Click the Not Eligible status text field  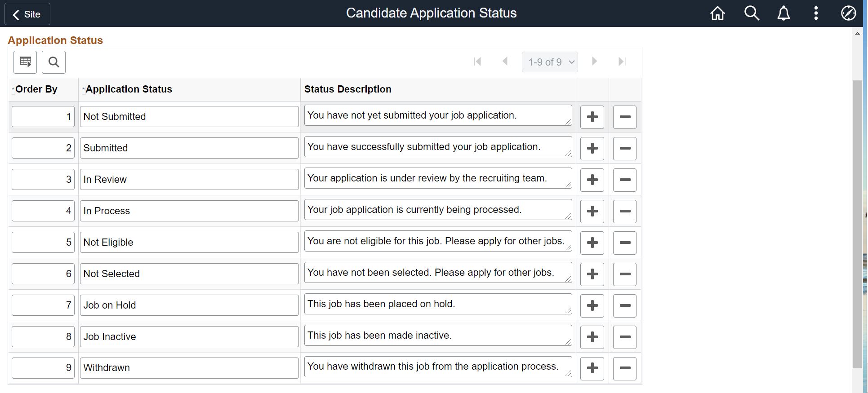[189, 243]
